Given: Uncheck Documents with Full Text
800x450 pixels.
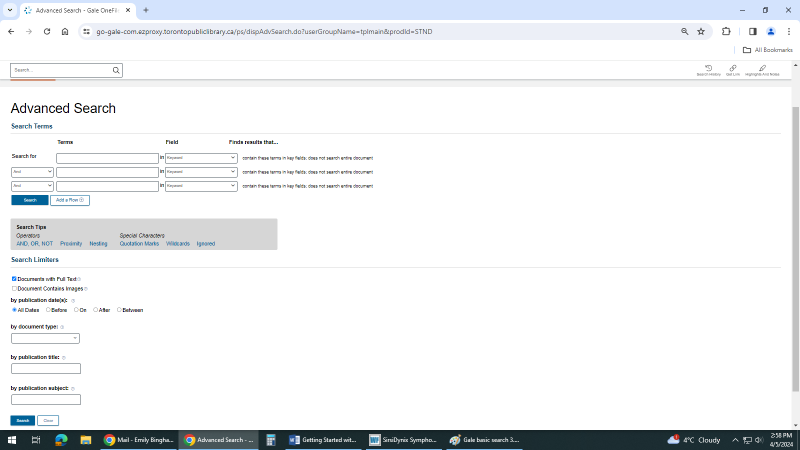Looking at the screenshot, I should (x=14, y=279).
